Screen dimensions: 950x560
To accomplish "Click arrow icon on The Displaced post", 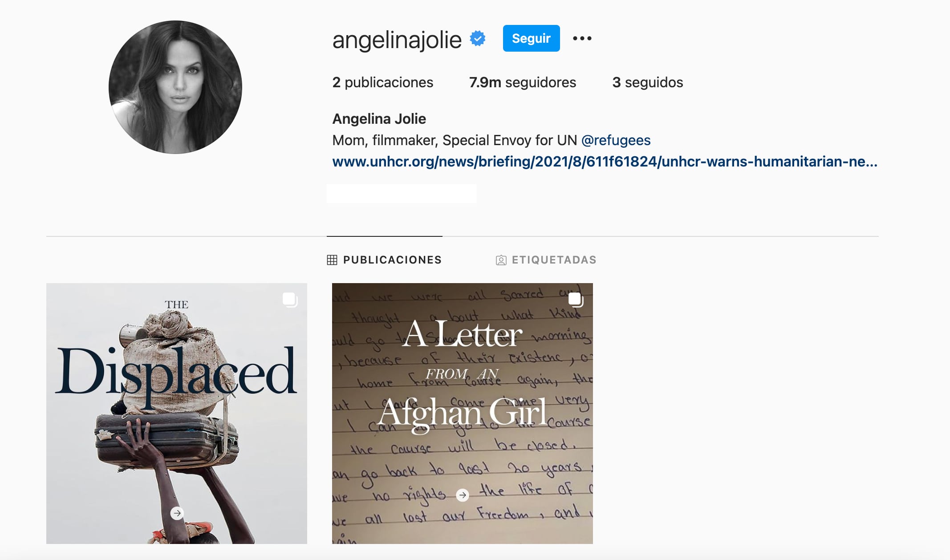I will [x=177, y=513].
